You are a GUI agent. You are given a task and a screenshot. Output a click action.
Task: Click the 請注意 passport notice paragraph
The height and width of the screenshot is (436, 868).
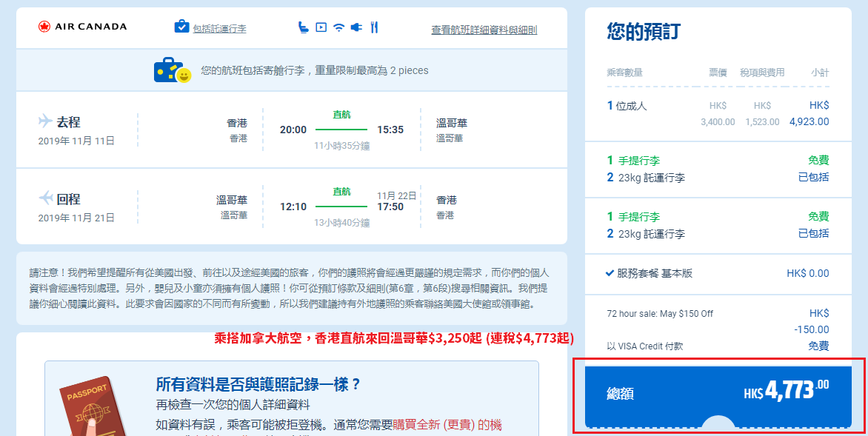pos(288,288)
